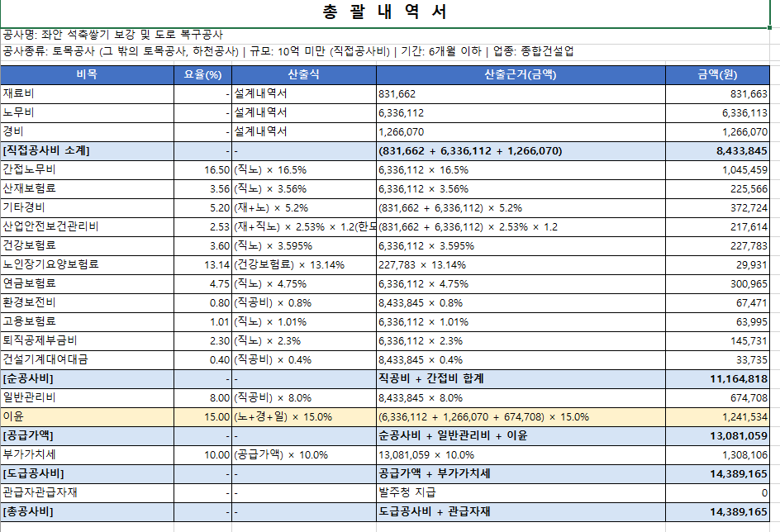Click the 경비 row label
This screenshot has height=532, width=780.
pyautogui.click(x=87, y=131)
